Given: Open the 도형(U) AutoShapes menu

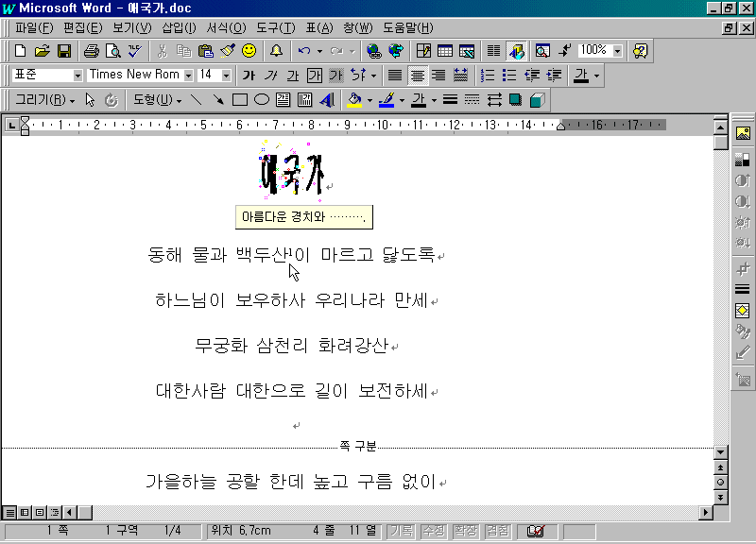Looking at the screenshot, I should click(157, 100).
